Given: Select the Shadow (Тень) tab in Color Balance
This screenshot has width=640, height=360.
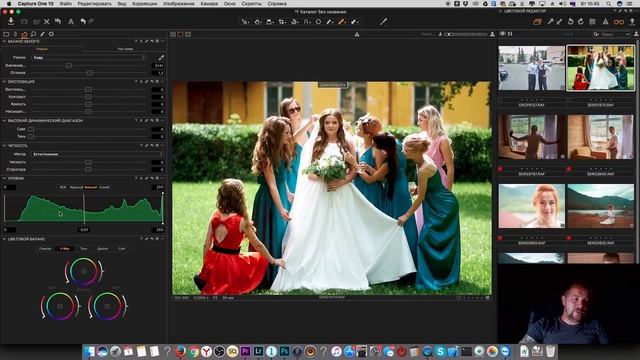Looking at the screenshot, I should (83, 248).
